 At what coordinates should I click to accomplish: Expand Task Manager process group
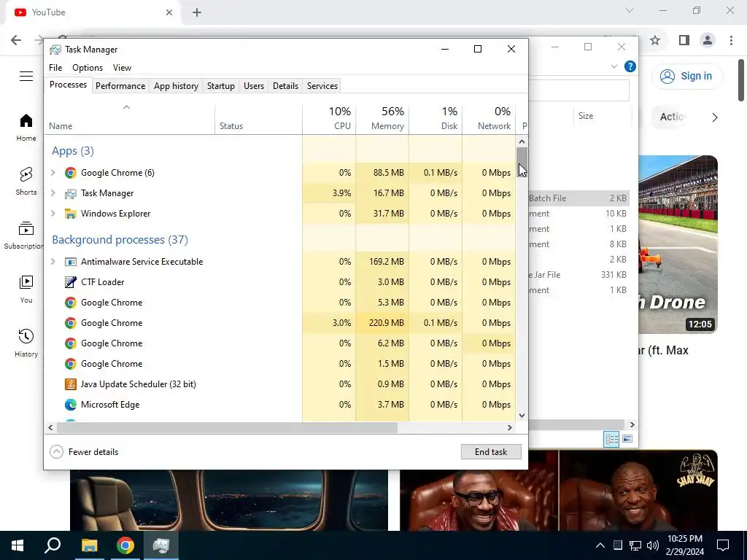pos(53,193)
